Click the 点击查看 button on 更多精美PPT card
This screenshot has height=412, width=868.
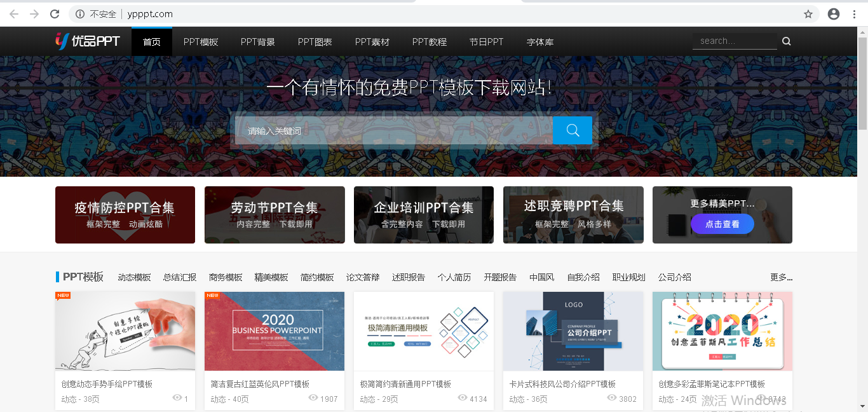pyautogui.click(x=722, y=224)
